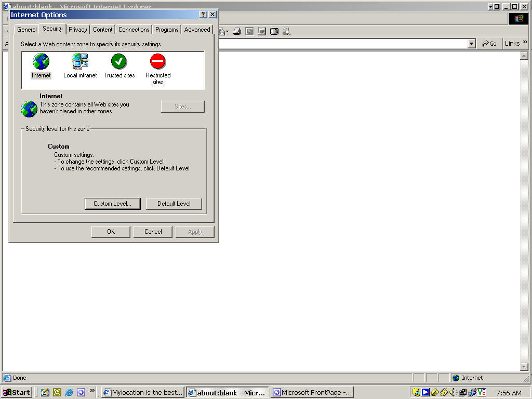Viewport: 532px width, 399px height.
Task: Select the Trusted sites zone
Action: (119, 66)
